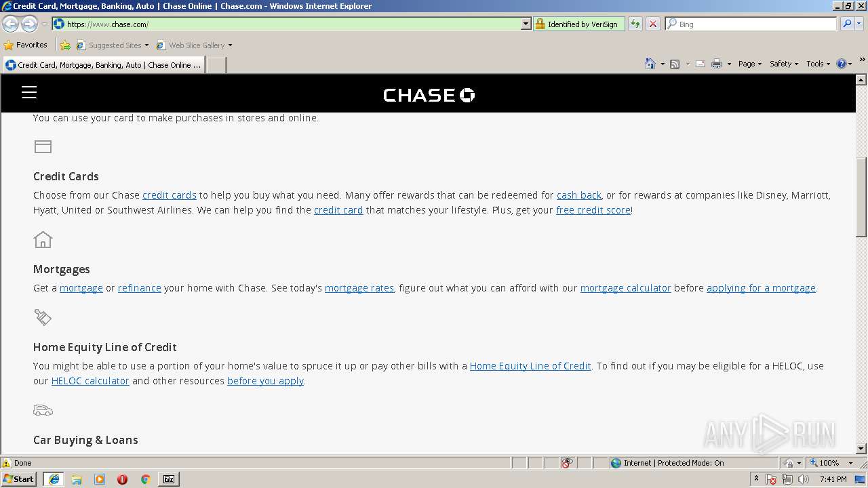Click Identified by VeriSign label
This screenshot has width=868, height=488.
[x=583, y=24]
